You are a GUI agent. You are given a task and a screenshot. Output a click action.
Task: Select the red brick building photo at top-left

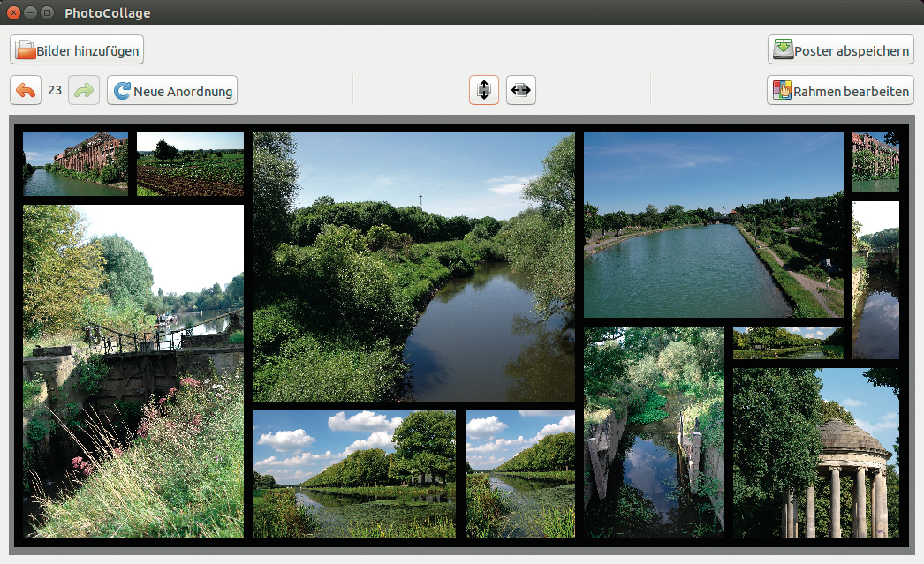(75, 163)
